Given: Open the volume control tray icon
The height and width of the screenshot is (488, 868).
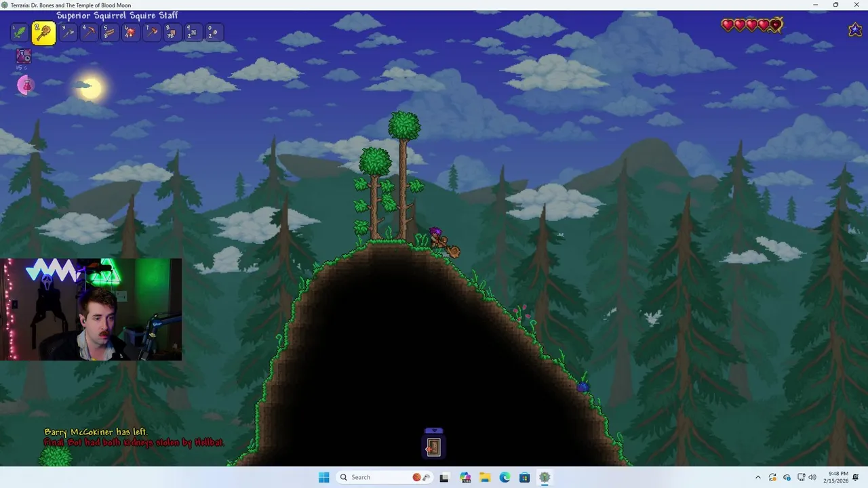Looking at the screenshot, I should click(812, 477).
